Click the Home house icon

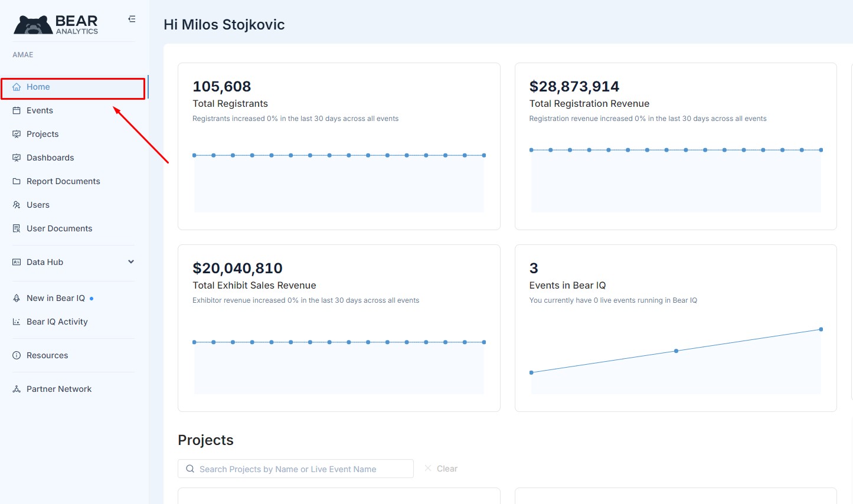pyautogui.click(x=17, y=87)
